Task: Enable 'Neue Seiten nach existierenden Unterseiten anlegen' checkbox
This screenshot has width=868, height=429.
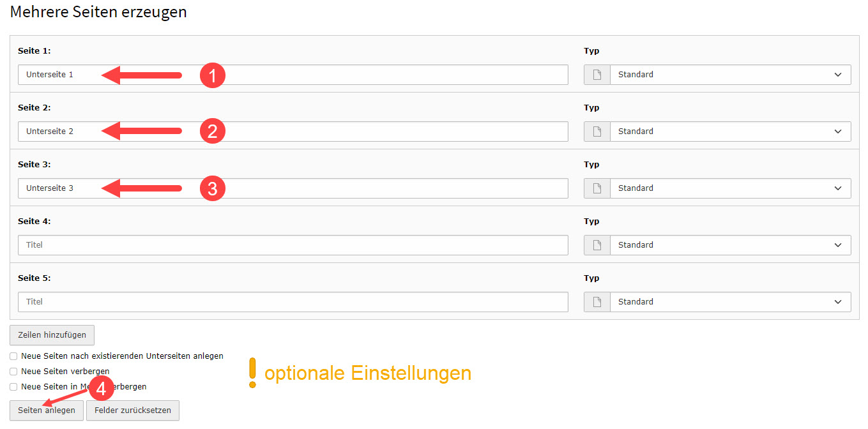Action: (13, 356)
